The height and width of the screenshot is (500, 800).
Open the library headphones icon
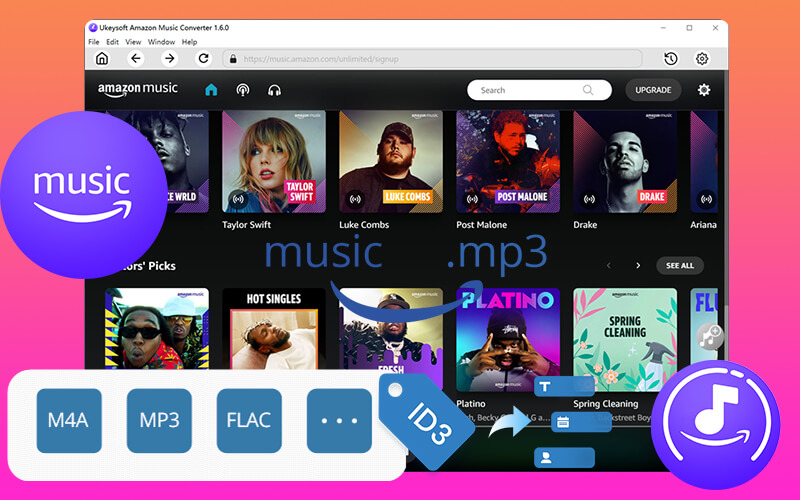tap(274, 90)
